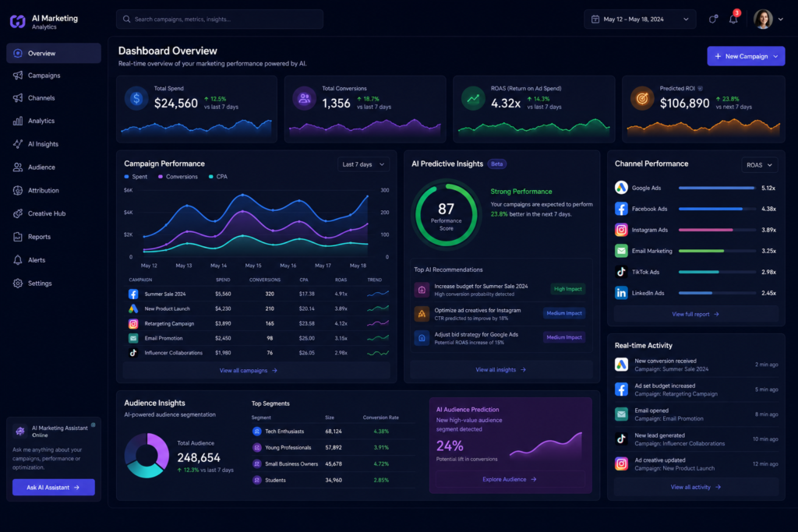Click the Increase budget recommendation icon
Image resolution: width=798 pixels, height=532 pixels.
(x=422, y=290)
